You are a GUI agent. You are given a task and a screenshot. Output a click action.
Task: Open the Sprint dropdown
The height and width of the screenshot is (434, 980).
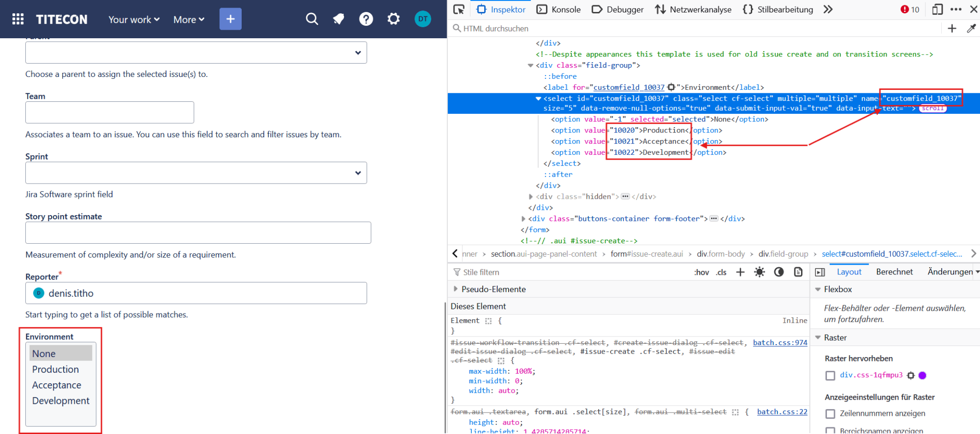coord(196,173)
